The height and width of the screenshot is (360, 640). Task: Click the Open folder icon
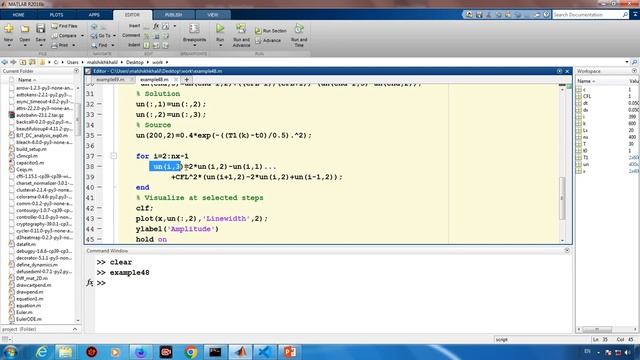pyautogui.click(x=24, y=29)
